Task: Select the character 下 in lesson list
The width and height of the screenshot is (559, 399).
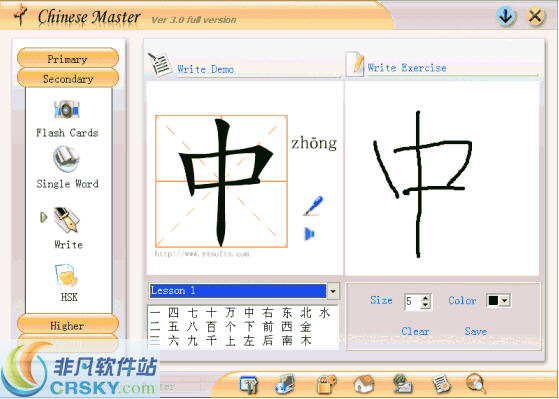Action: coord(249,327)
